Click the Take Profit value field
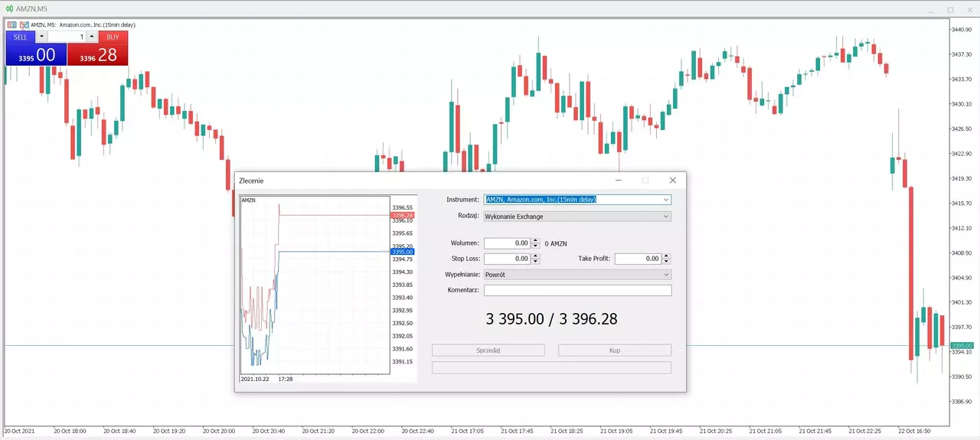 click(639, 259)
